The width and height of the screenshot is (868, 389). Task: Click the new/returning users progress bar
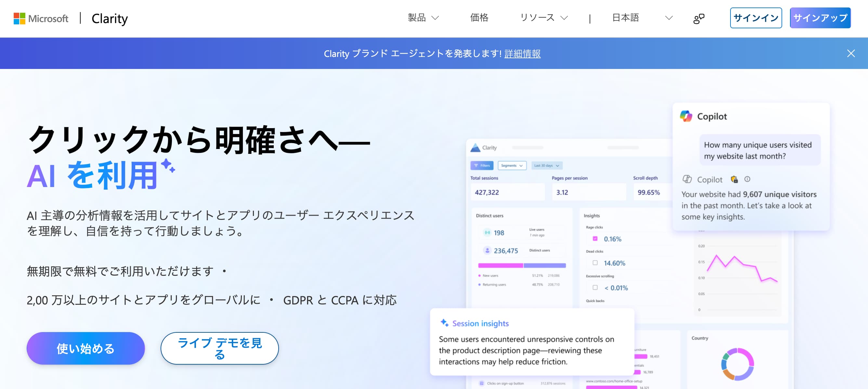click(522, 266)
